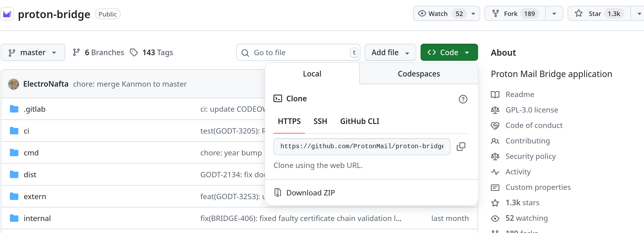Select the GitHub CLI clone tab
This screenshot has height=233, width=644.
(360, 121)
